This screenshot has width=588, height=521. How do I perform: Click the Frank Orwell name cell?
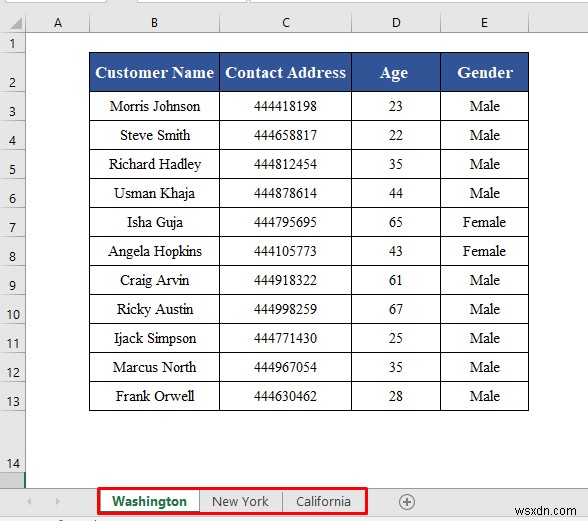(154, 396)
